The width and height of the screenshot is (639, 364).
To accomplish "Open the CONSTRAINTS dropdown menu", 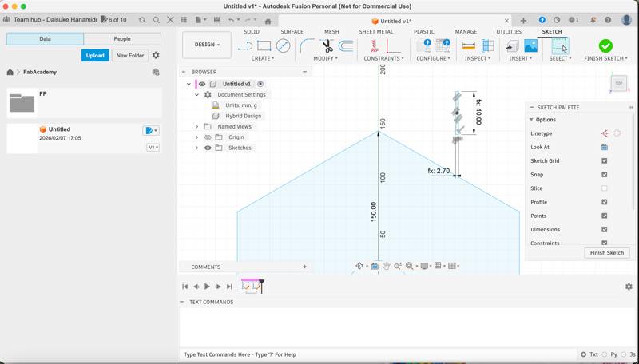I will coord(383,58).
